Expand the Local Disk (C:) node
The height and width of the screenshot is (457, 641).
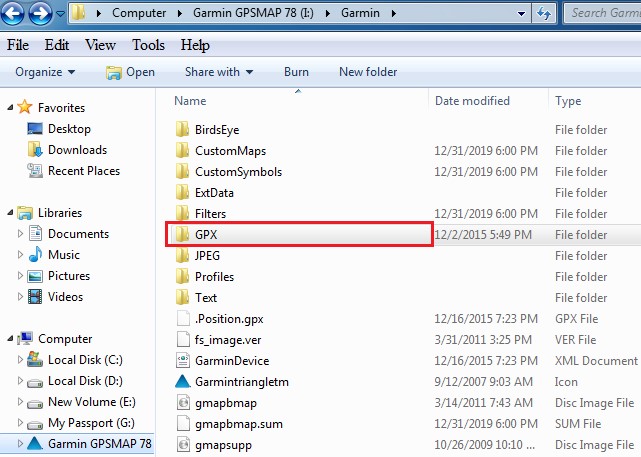coord(20,359)
